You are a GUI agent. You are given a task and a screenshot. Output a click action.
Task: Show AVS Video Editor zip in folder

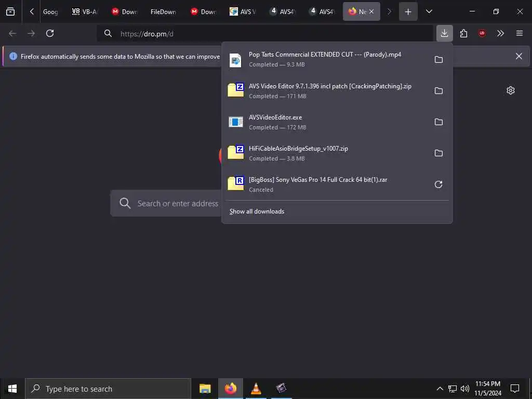point(438,90)
